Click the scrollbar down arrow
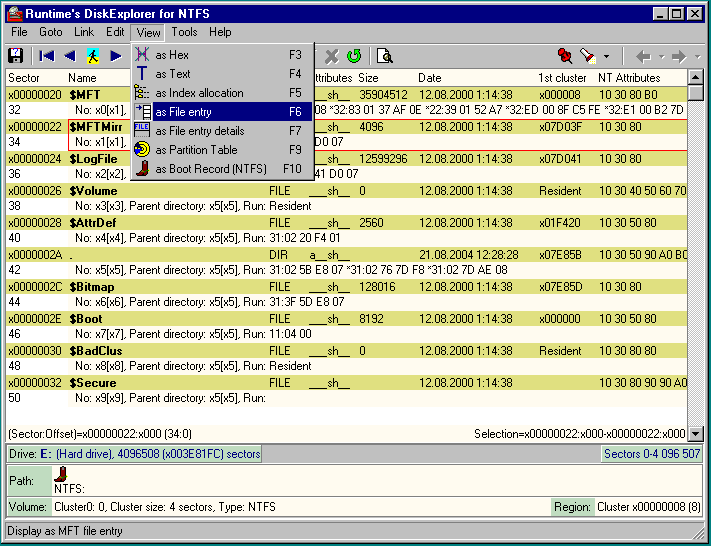711x546 pixels. click(696, 434)
